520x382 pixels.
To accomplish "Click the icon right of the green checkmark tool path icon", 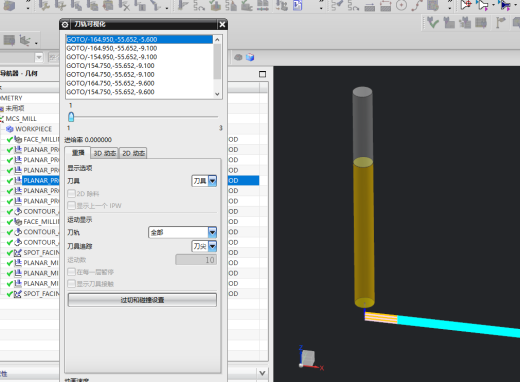I will [x=449, y=23].
